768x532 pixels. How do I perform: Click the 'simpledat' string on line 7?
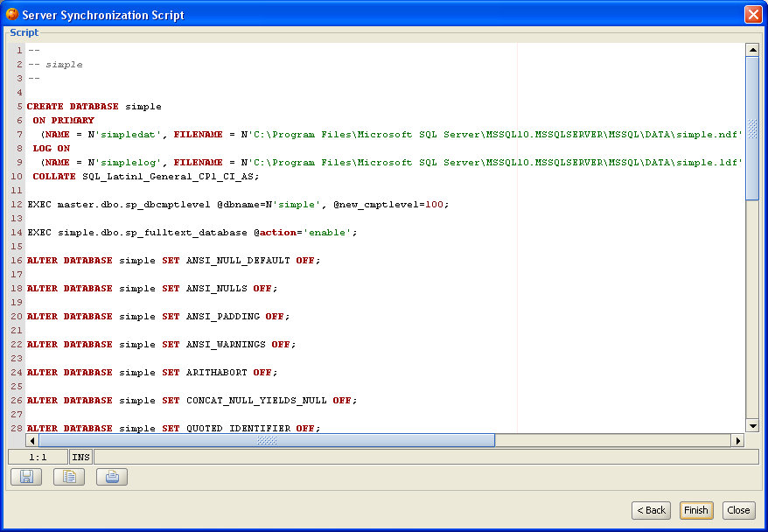click(x=128, y=134)
